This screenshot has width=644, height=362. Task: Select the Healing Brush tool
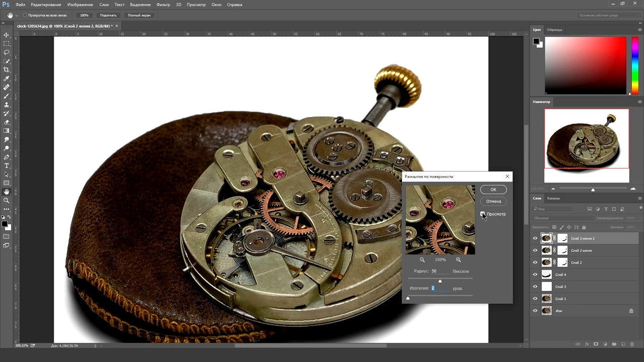[x=7, y=87]
